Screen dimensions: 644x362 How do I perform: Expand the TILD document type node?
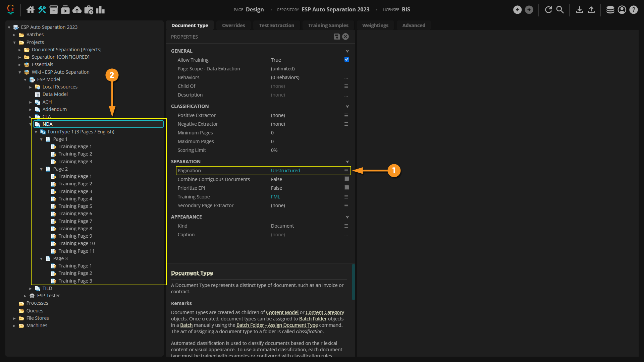(31, 289)
